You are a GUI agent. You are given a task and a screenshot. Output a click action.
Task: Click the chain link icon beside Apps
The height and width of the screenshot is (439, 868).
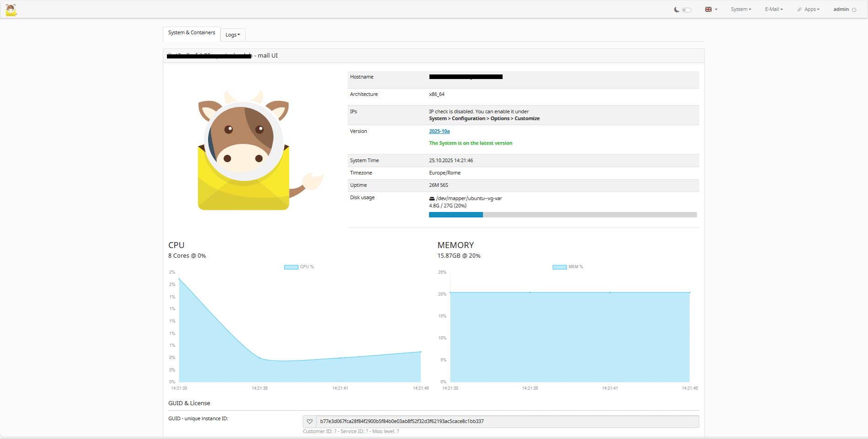click(x=799, y=10)
